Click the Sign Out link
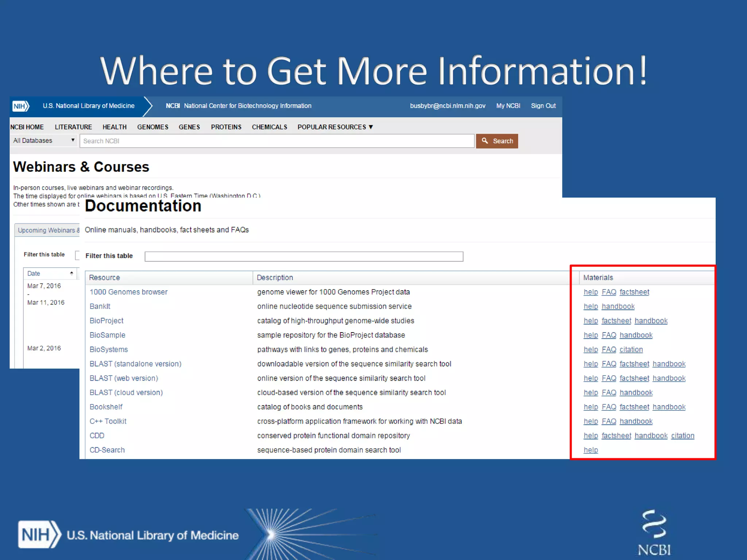The width and height of the screenshot is (747, 560). (x=543, y=106)
